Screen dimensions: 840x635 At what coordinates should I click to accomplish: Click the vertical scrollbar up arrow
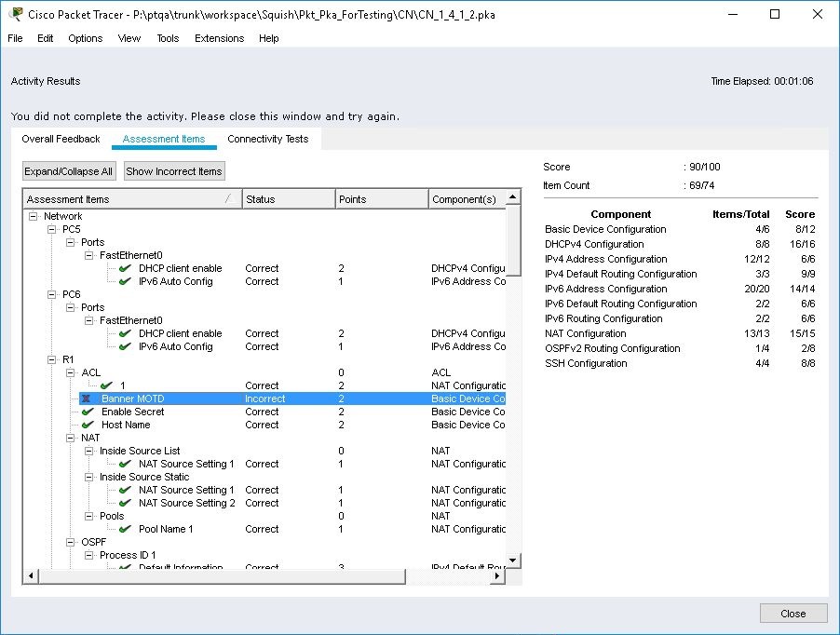pos(513,196)
